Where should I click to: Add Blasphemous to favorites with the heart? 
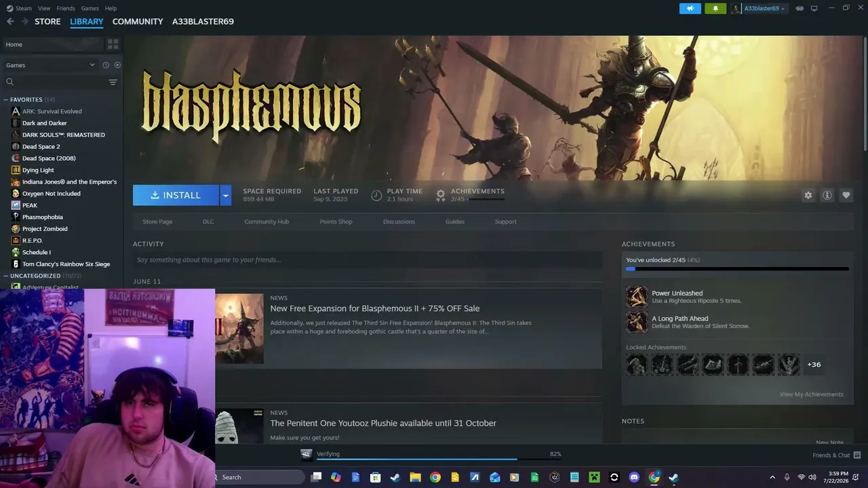846,195
